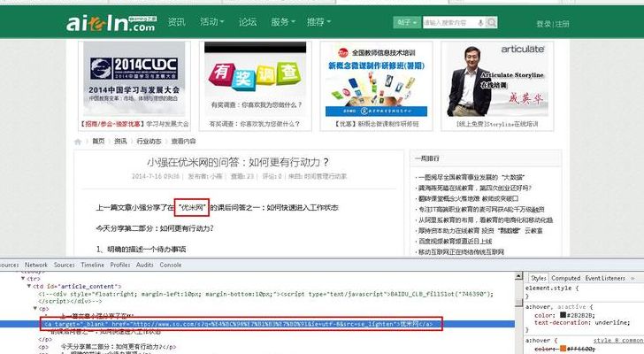Click the search input field
This screenshot has height=354, width=644.
449,23
